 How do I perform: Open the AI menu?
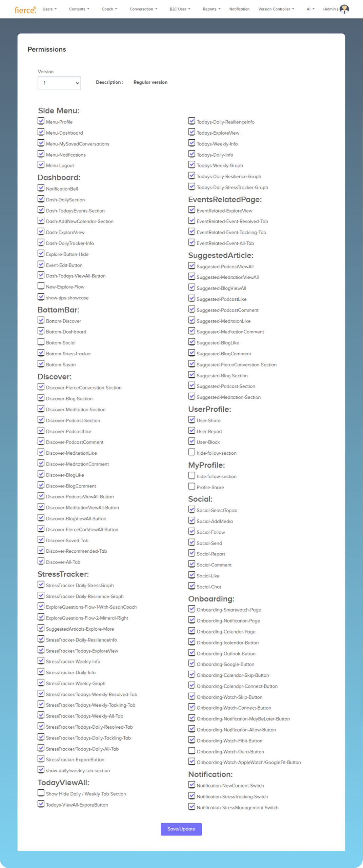[x=310, y=9]
